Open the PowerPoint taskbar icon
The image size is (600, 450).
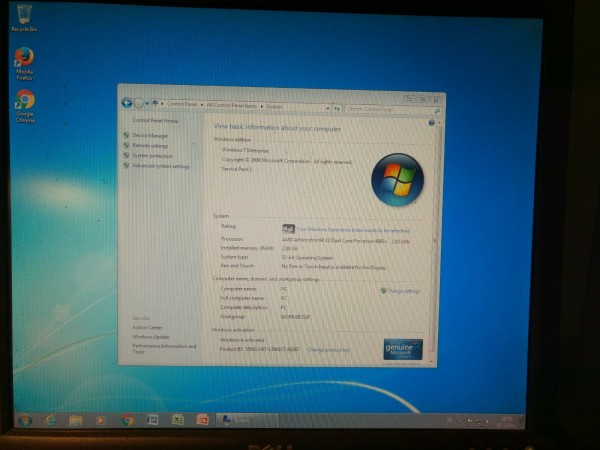click(x=202, y=420)
